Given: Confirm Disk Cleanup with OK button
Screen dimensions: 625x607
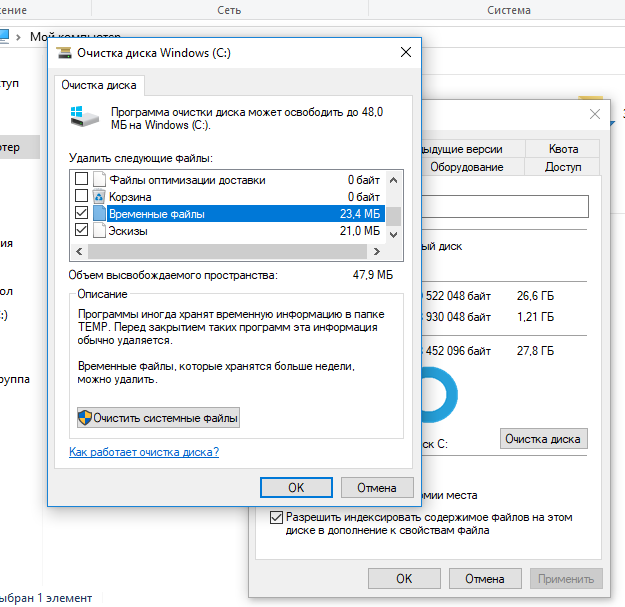Looking at the screenshot, I should (296, 487).
